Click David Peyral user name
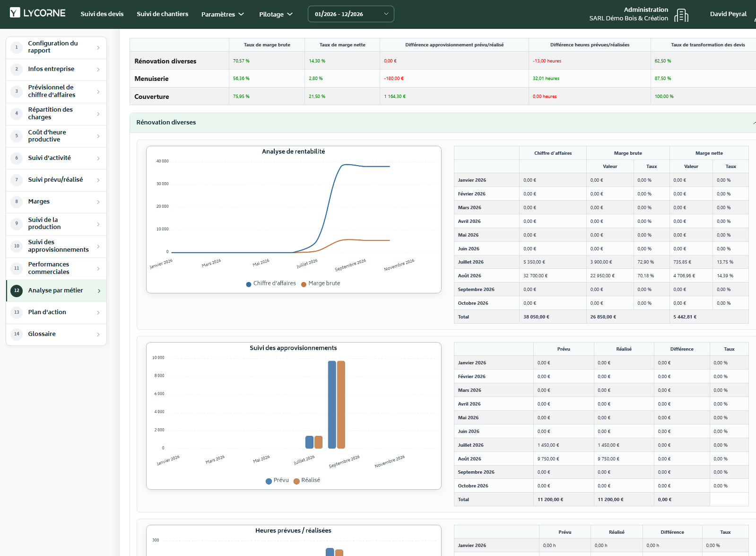 coord(728,14)
